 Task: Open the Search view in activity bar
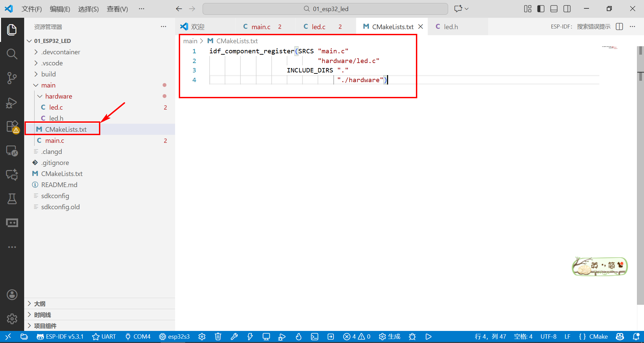coord(12,54)
